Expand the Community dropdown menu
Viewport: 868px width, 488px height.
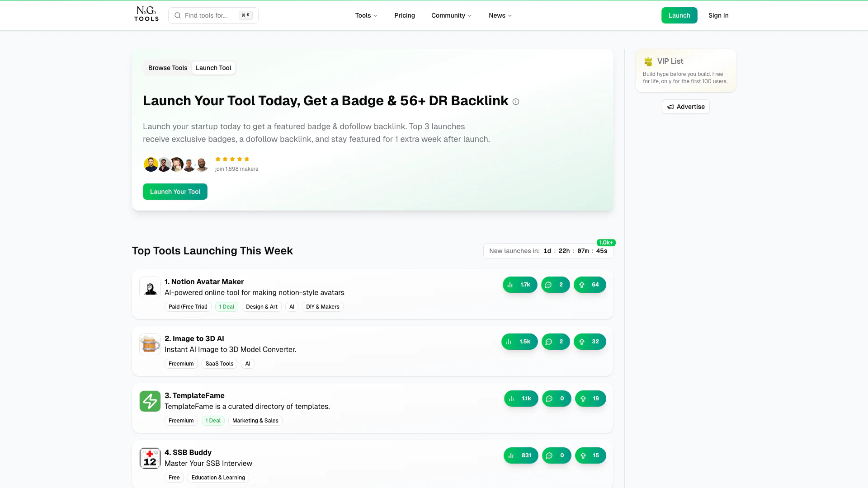(x=451, y=15)
